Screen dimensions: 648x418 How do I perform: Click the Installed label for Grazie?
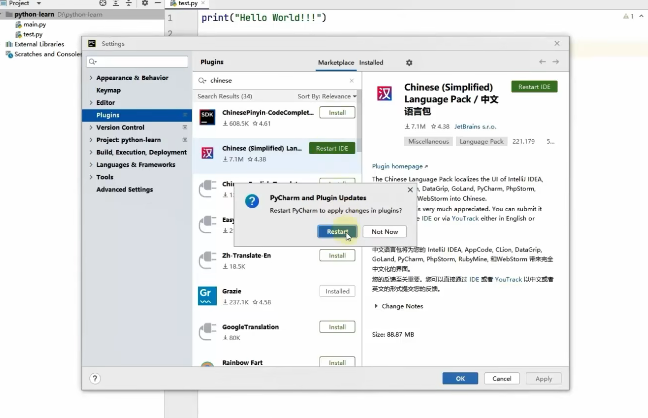(337, 291)
